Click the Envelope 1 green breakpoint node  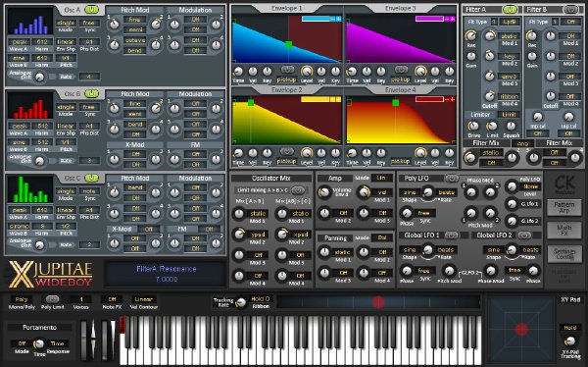(288, 45)
